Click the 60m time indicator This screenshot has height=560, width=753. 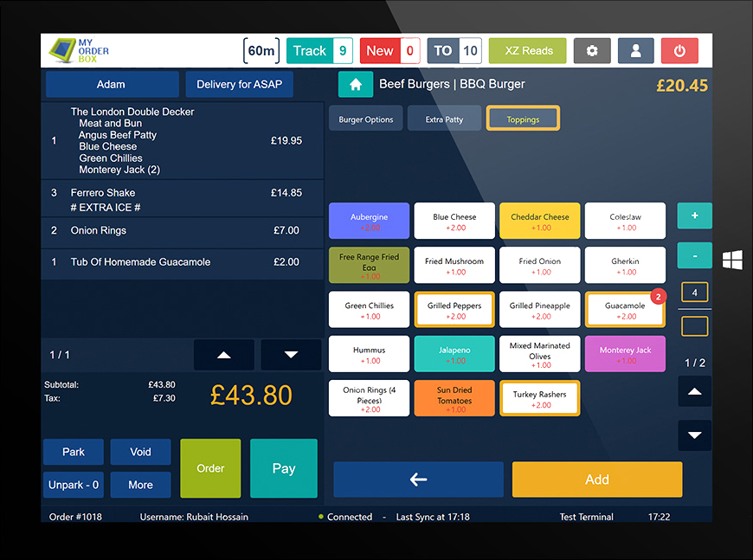[261, 50]
